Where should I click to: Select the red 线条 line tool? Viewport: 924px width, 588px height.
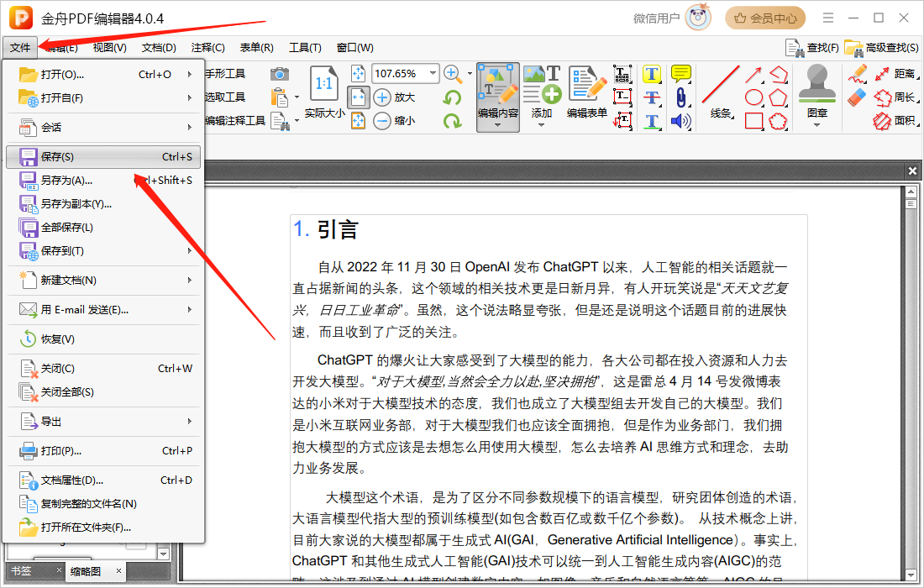click(x=720, y=92)
